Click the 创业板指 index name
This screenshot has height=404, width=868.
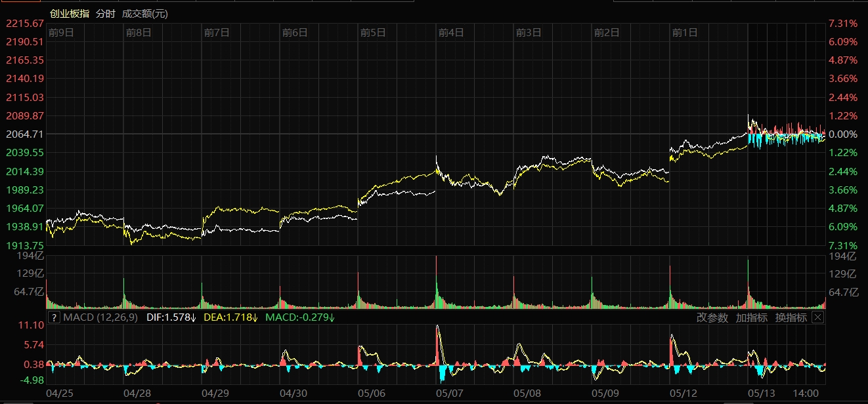pos(70,13)
